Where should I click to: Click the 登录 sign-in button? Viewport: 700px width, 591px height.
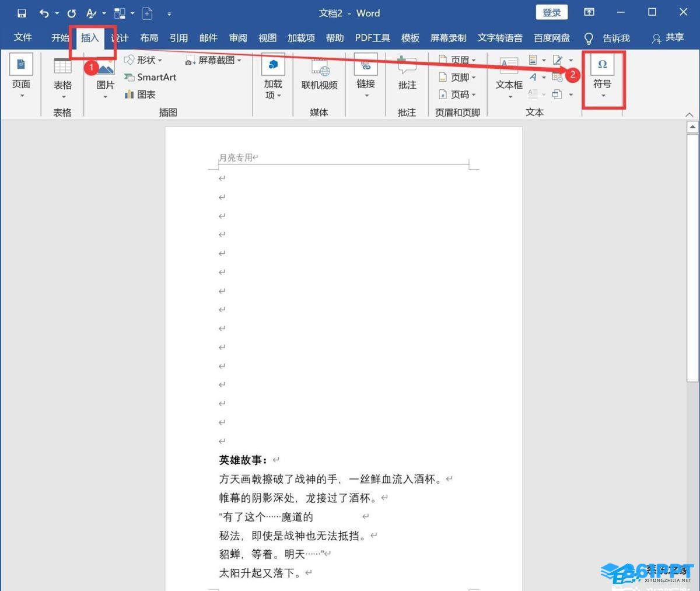pyautogui.click(x=551, y=12)
